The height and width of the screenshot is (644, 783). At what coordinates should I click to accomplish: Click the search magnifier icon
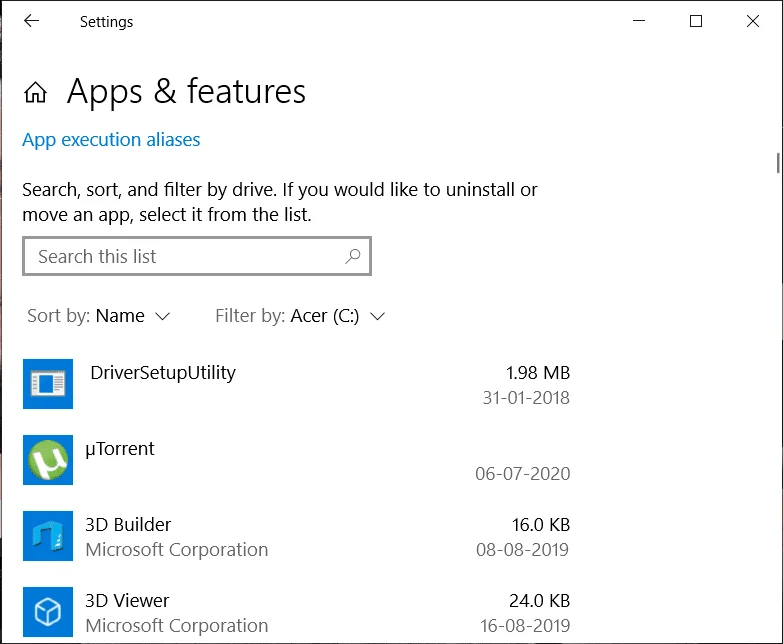[353, 257]
